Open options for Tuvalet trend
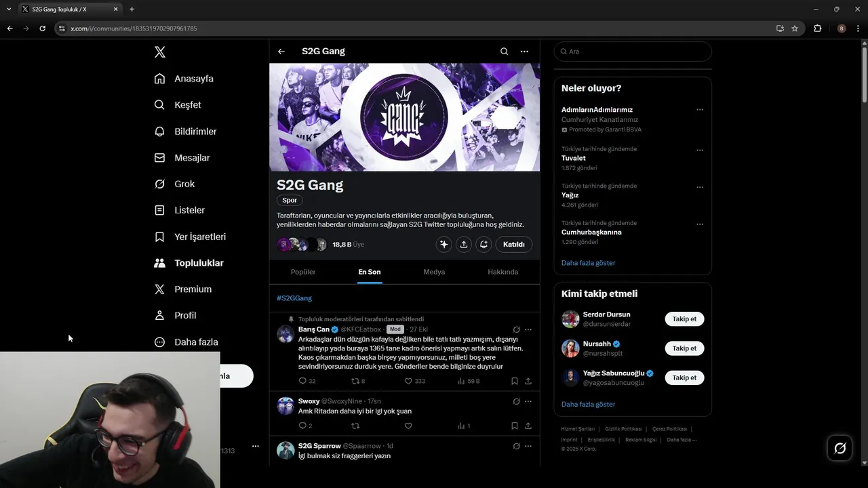The width and height of the screenshot is (868, 488). pos(700,150)
